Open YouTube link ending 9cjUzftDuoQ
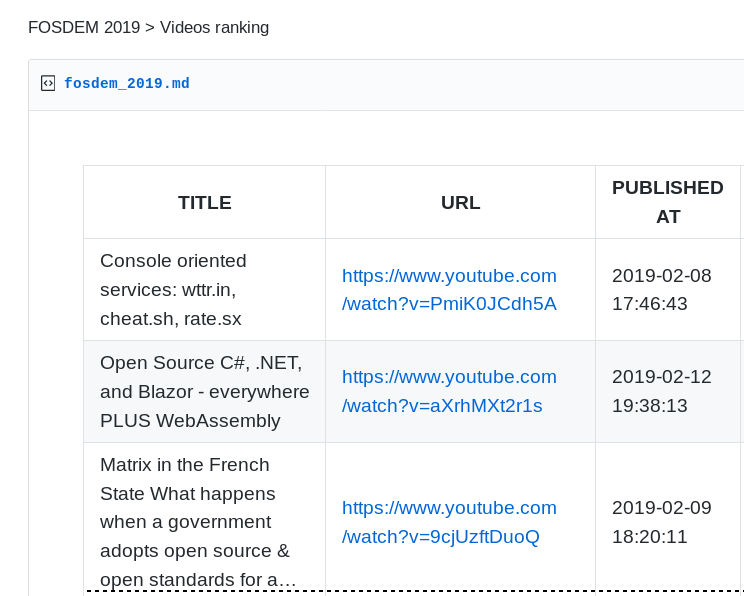744x596 pixels. click(449, 522)
